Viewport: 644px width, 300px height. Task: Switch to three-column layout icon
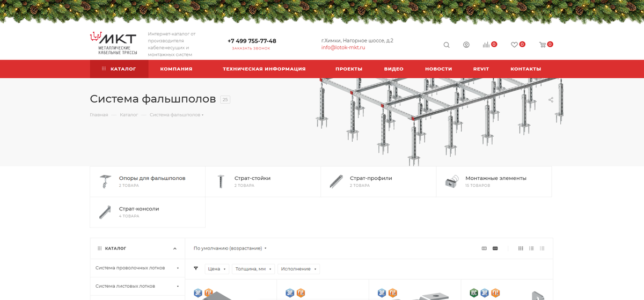coord(484,248)
